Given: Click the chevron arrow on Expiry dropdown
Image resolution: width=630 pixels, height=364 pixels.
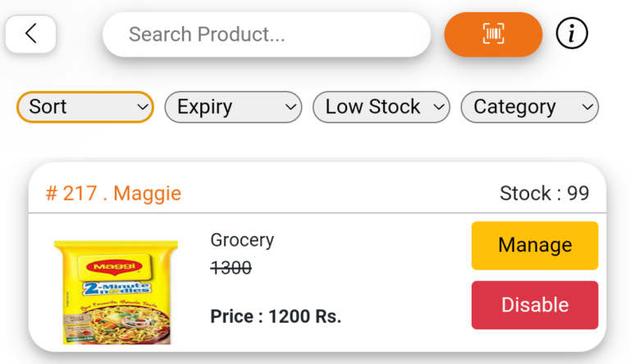Looking at the screenshot, I should click(x=291, y=107).
